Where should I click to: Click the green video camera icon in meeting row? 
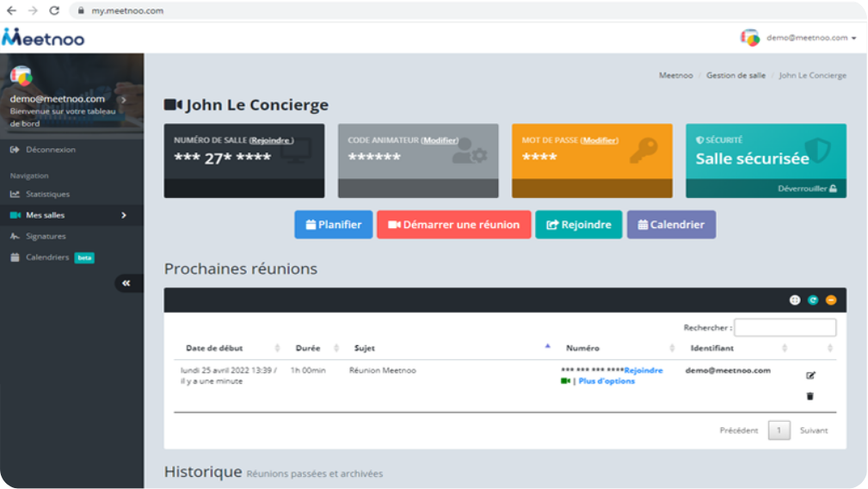(565, 381)
